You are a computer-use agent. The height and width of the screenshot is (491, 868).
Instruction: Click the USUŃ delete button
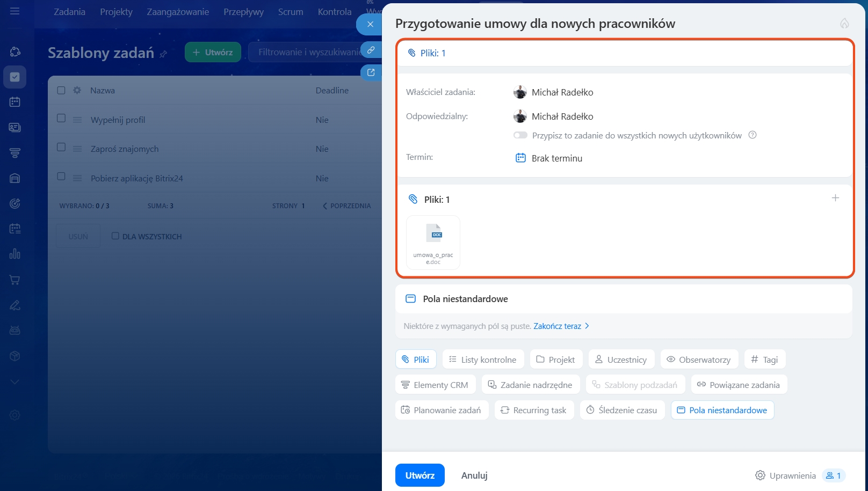(x=78, y=236)
